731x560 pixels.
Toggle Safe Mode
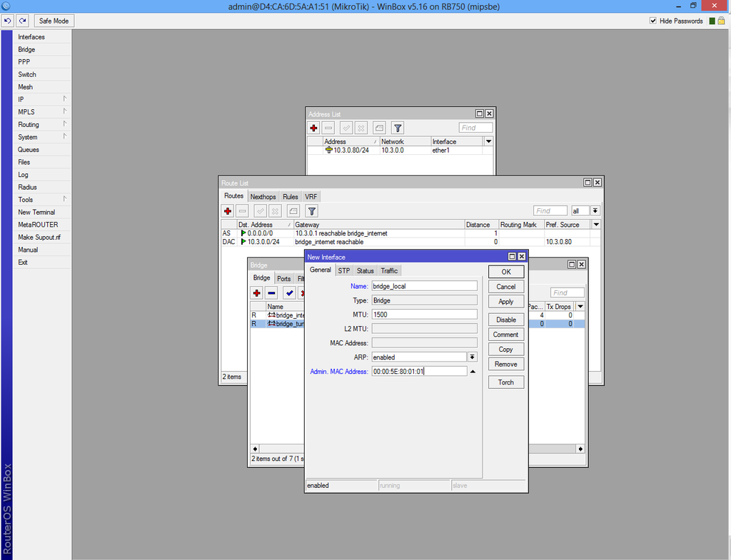[x=54, y=21]
